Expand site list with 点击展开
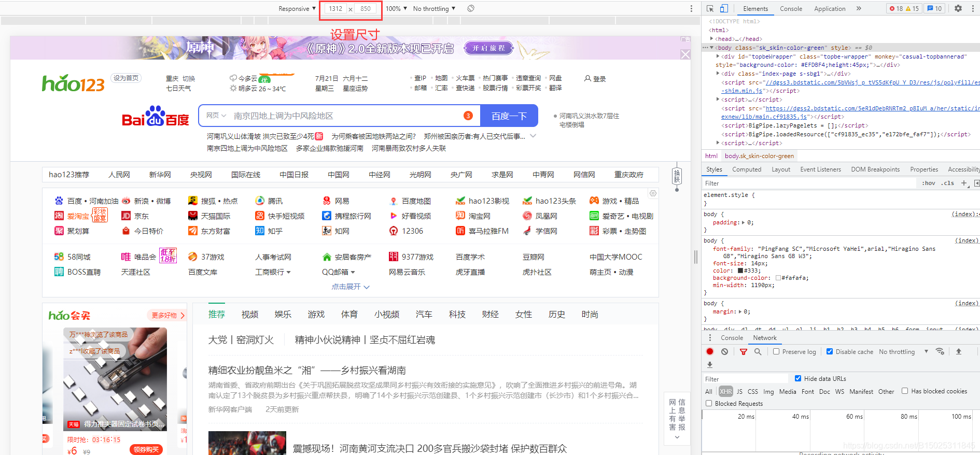The width and height of the screenshot is (980, 455). tap(351, 287)
